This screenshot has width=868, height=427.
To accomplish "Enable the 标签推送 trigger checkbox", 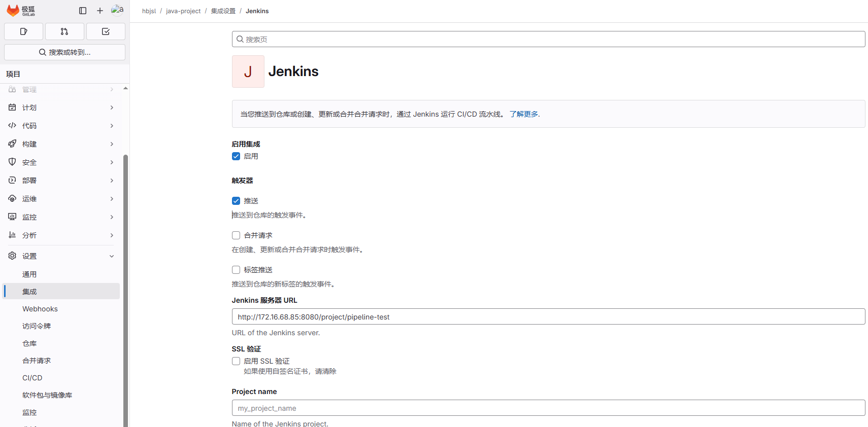I will tap(236, 270).
